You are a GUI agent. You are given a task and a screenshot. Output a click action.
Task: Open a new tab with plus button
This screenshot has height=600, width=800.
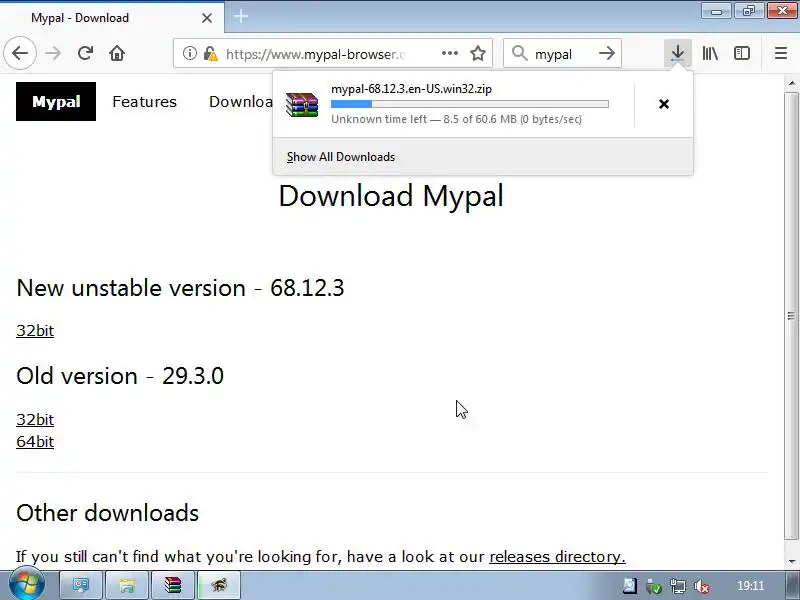(241, 17)
